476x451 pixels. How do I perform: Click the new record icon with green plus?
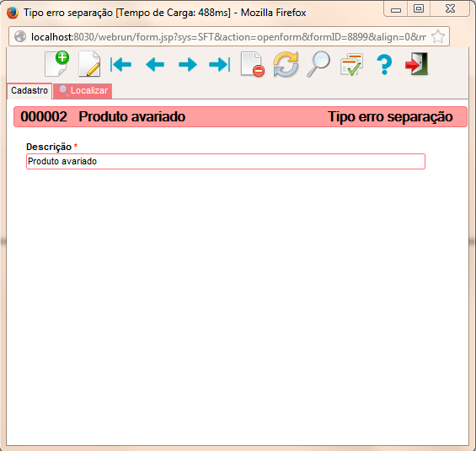click(x=56, y=64)
